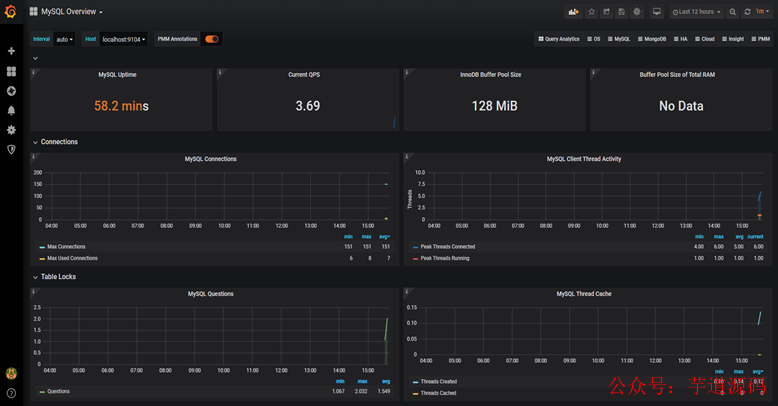778x406 pixels.
Task: Star this dashboard as favorite
Action: [x=591, y=11]
